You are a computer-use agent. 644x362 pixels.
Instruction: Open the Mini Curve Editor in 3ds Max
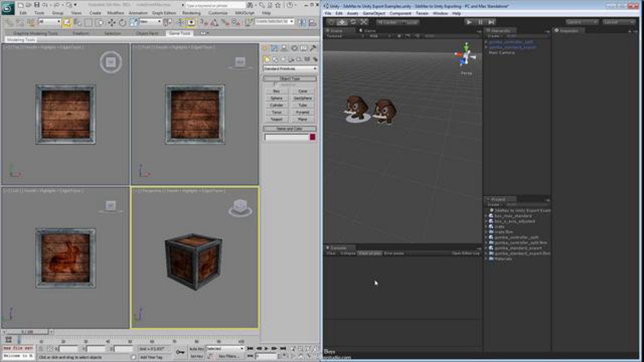point(9,340)
